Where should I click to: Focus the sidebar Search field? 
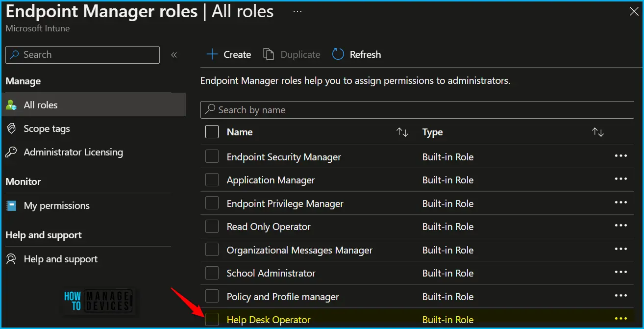(82, 55)
